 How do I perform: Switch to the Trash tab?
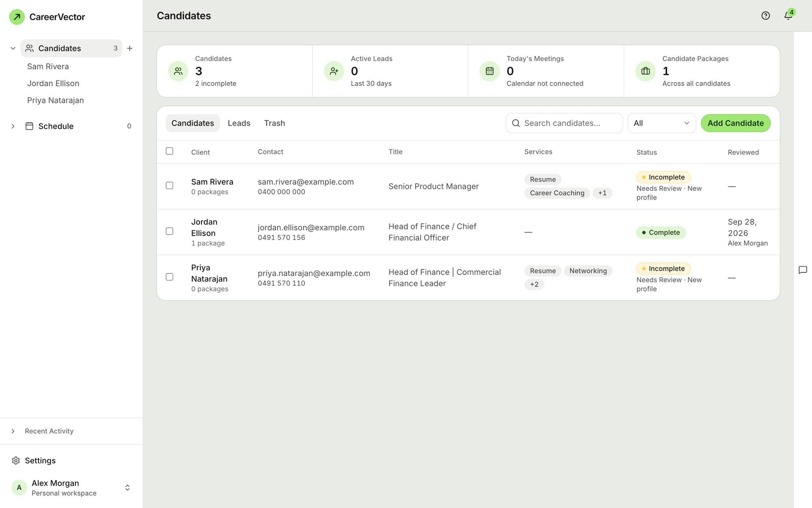[x=274, y=123]
